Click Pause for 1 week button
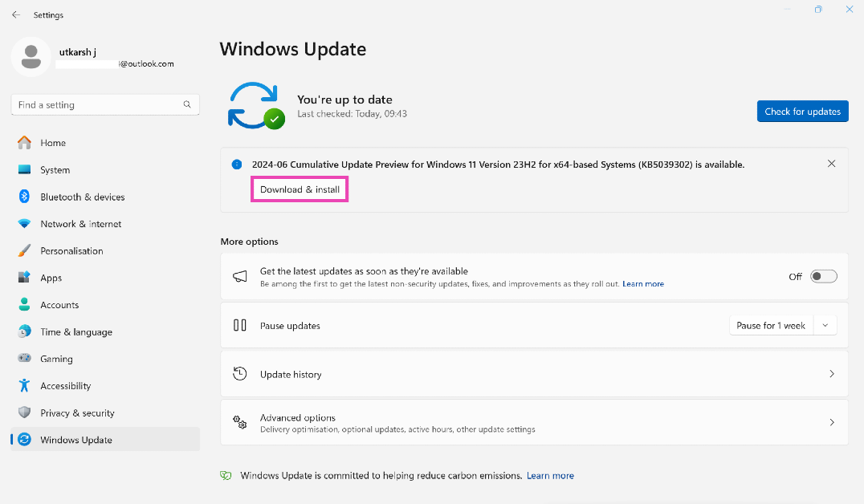The image size is (864, 504). pyautogui.click(x=772, y=326)
